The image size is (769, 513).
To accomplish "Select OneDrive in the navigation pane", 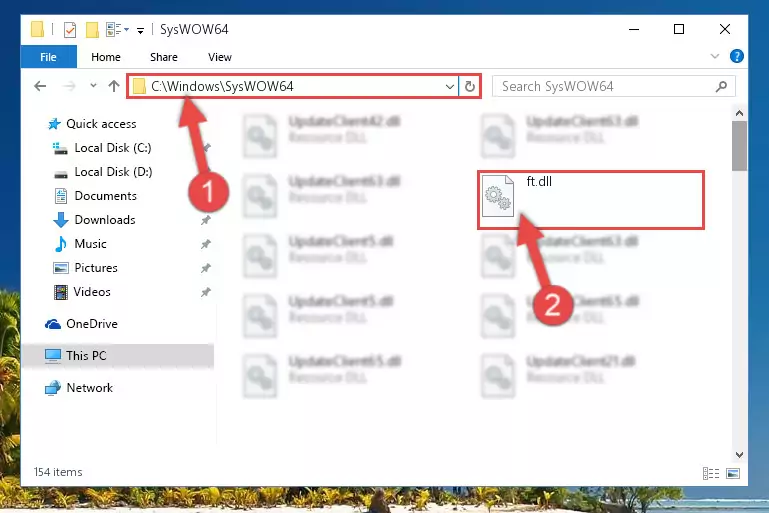I will [92, 324].
